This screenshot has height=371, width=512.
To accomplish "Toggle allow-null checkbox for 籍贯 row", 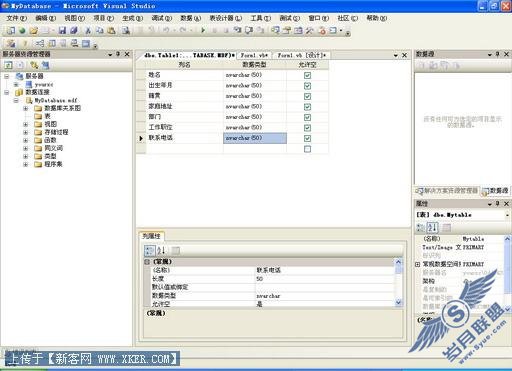I will point(307,96).
